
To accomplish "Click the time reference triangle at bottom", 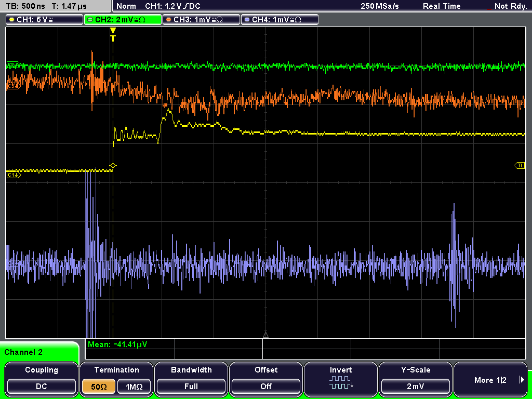I will [265, 335].
